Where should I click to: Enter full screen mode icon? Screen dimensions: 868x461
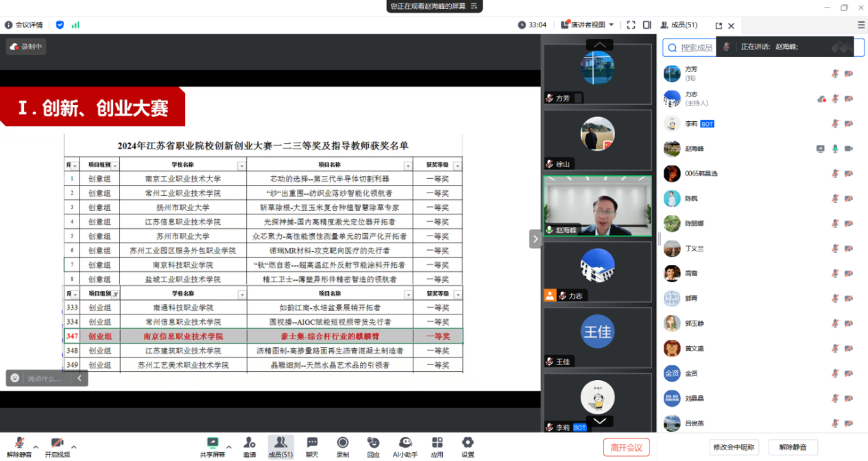coord(631,25)
